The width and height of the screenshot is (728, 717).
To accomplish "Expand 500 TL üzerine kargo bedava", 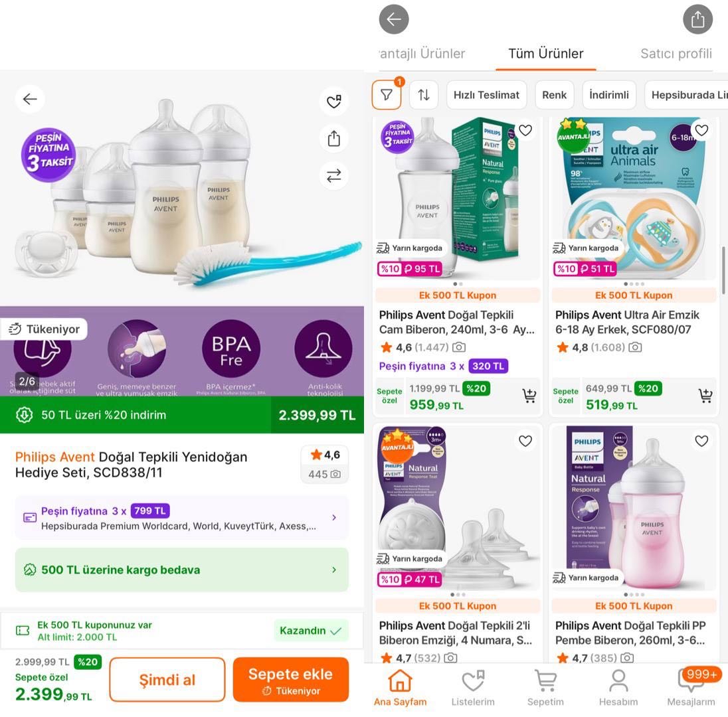I will 181,570.
